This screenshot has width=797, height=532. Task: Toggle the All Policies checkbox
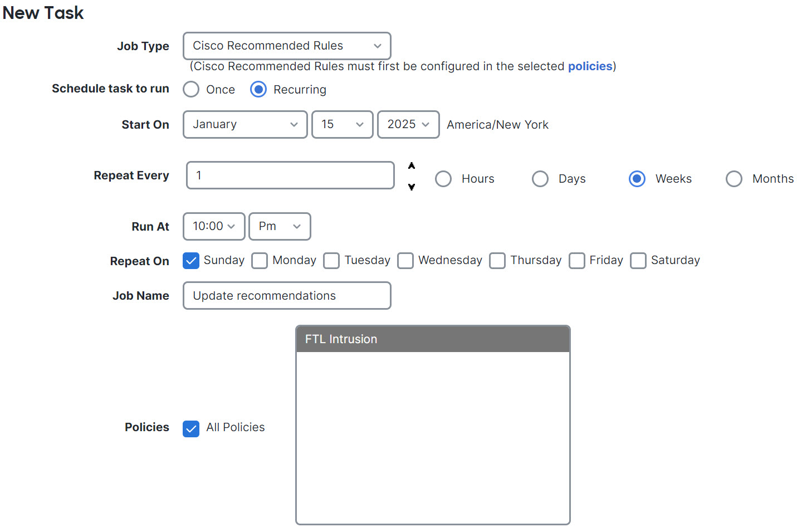191,428
